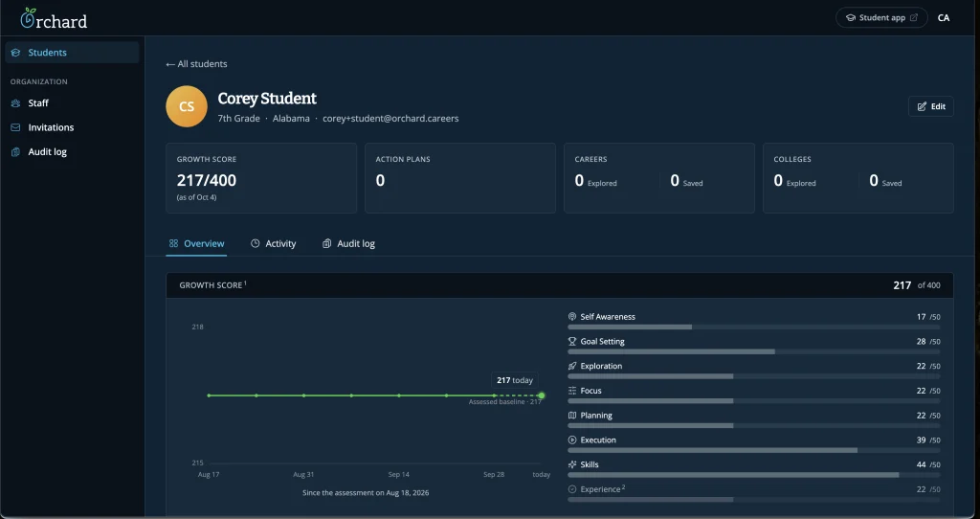Click the Careers 0 Saved value
This screenshot has width=980, height=519.
coord(686,181)
